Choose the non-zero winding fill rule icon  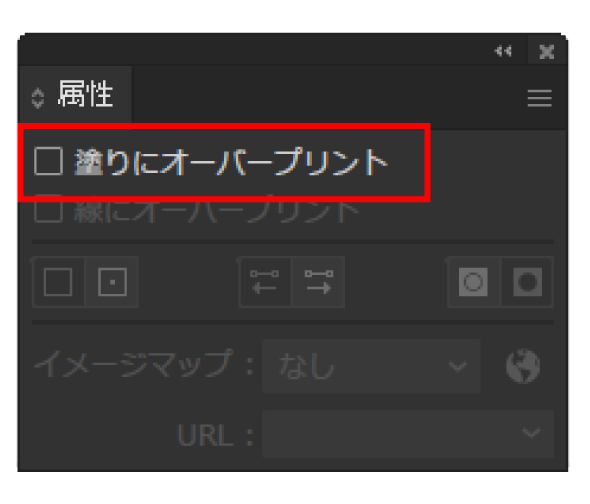[473, 282]
